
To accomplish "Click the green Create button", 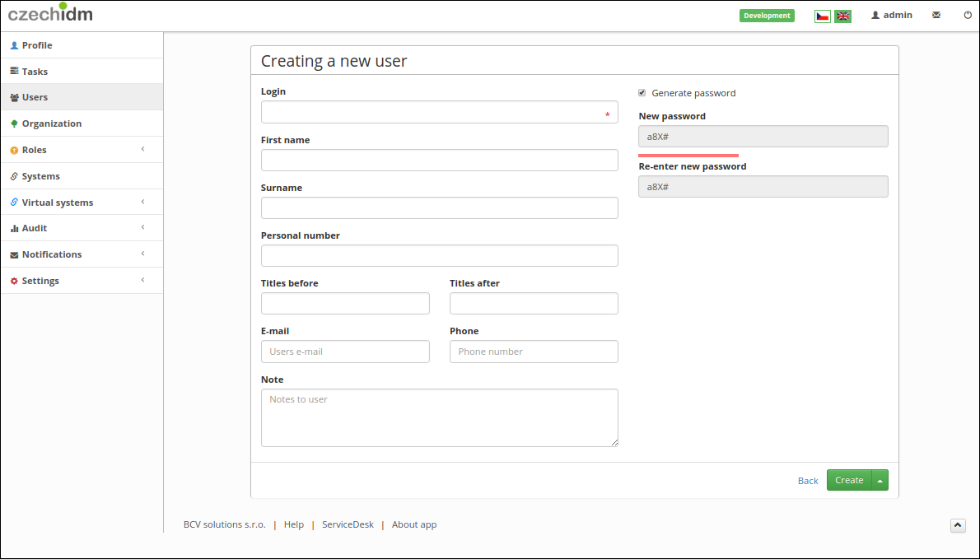I will pos(849,480).
